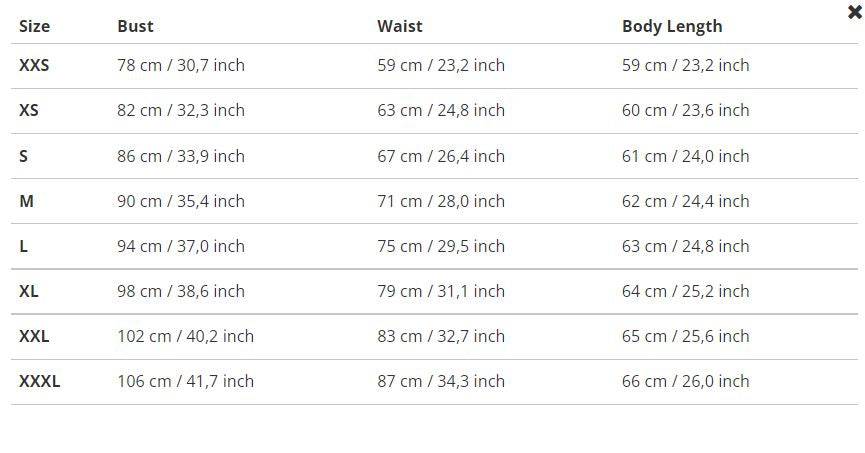Screen dimensions: 865x453
Task: Click the 106 cm bust measurement
Action: click(x=185, y=381)
